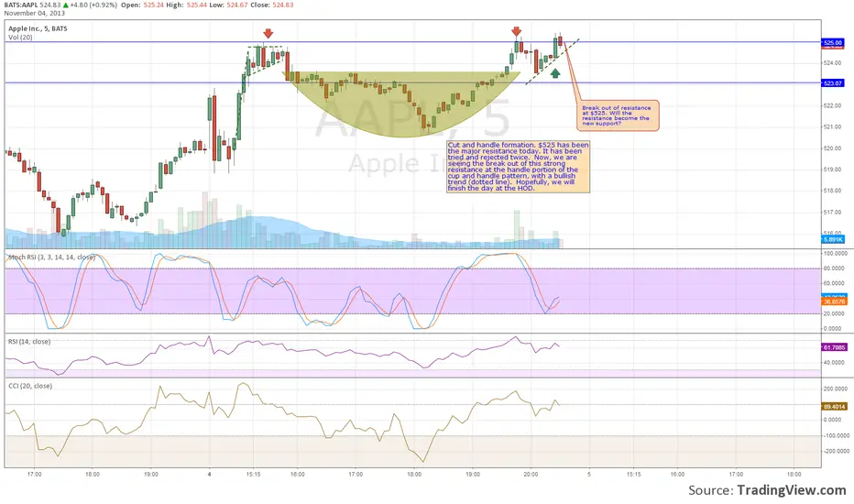Click the 524.00 price scale value
The width and height of the screenshot is (854, 504).
coord(832,62)
